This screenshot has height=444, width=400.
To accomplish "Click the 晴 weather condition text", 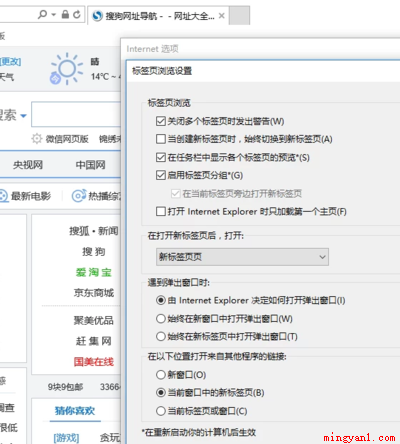I will pyautogui.click(x=95, y=61).
